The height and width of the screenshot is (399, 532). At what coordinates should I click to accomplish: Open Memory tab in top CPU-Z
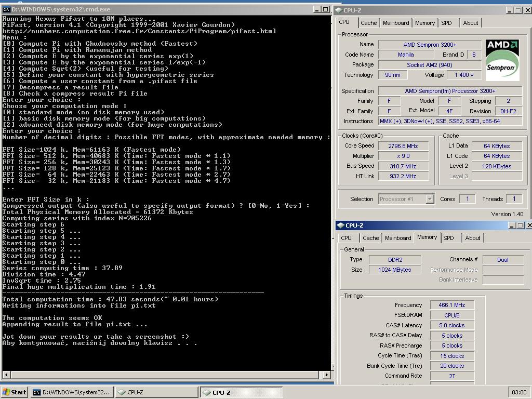(x=425, y=23)
